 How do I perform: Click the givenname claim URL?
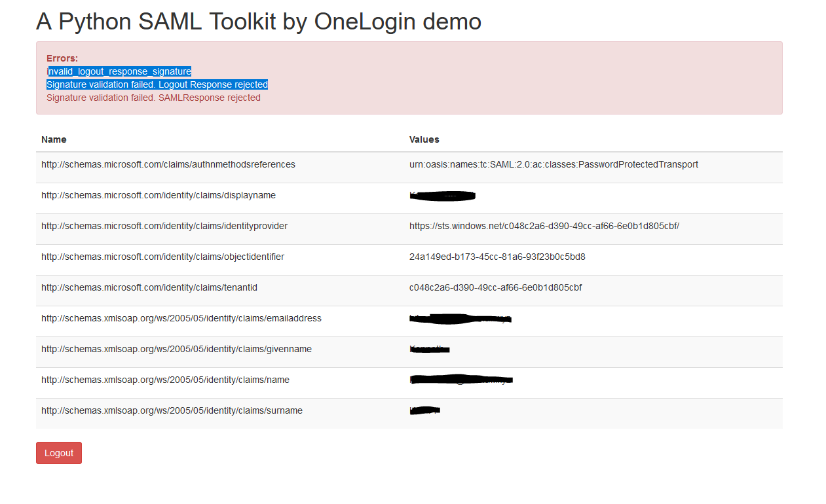[176, 349]
